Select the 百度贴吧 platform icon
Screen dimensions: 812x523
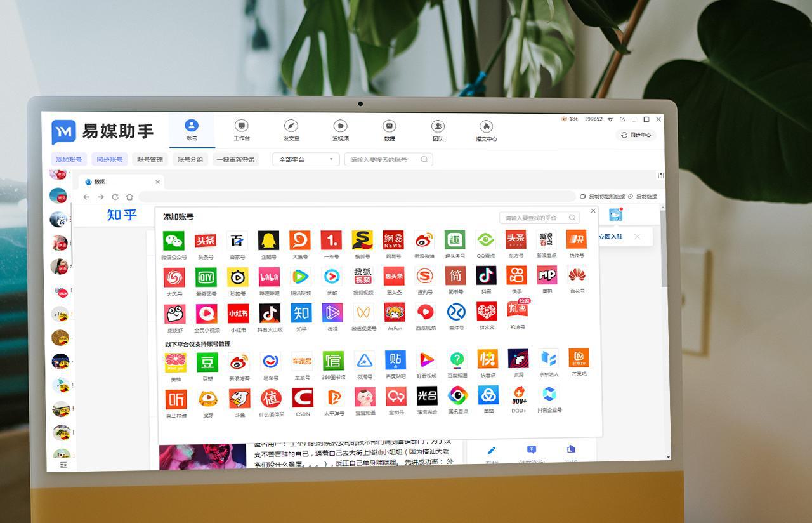point(395,361)
